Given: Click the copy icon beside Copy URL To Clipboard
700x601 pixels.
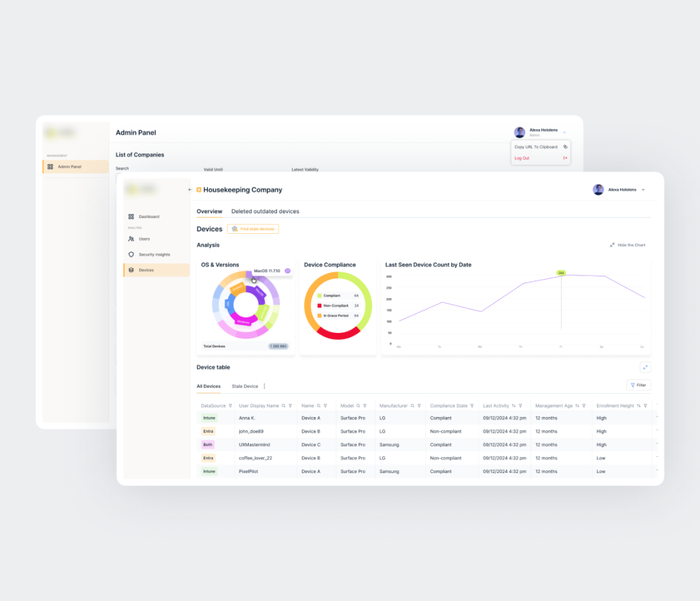Looking at the screenshot, I should 564,146.
